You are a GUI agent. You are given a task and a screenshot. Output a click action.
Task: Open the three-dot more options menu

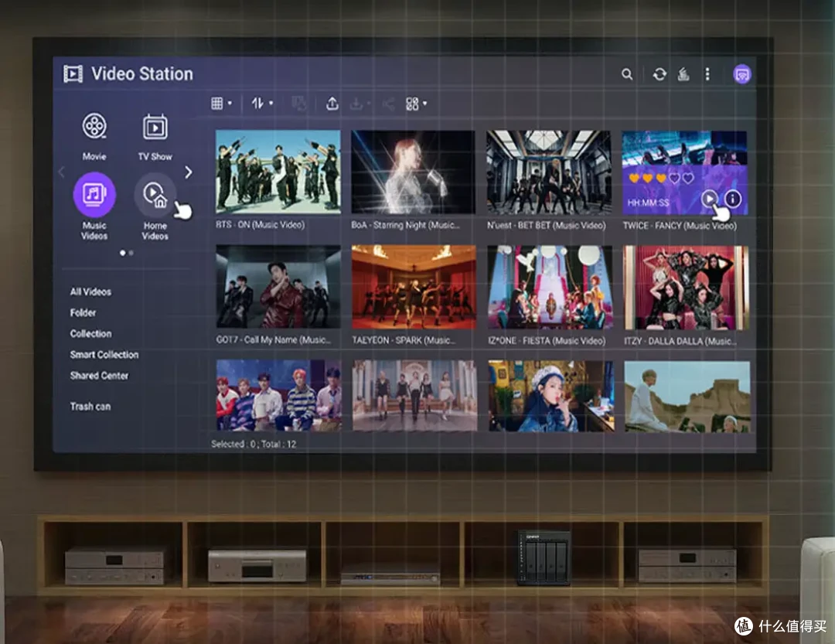click(x=707, y=74)
